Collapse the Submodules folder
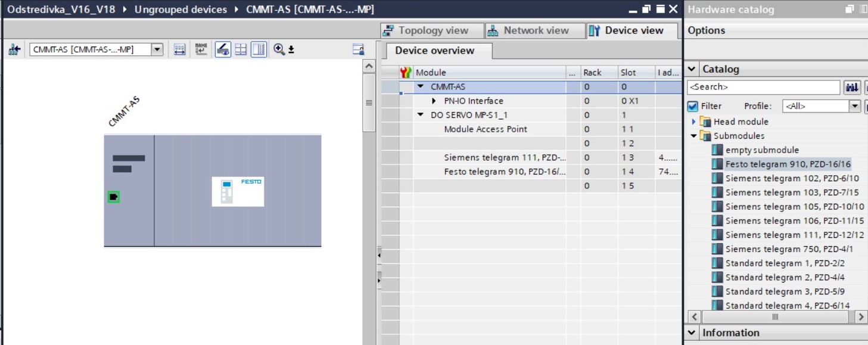Screen dimensions: 868x345 (x=693, y=136)
